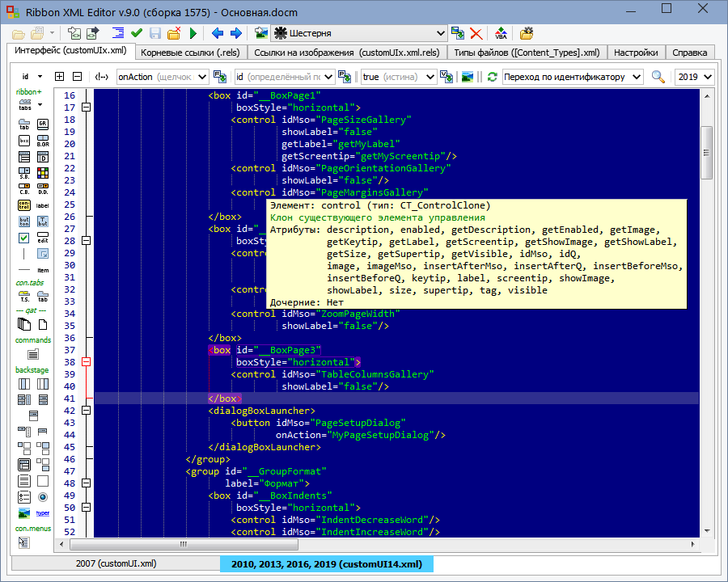Image resolution: width=728 pixels, height=582 pixels.
Task: Expand all nodes with the plus box
Action: [x=59, y=76]
